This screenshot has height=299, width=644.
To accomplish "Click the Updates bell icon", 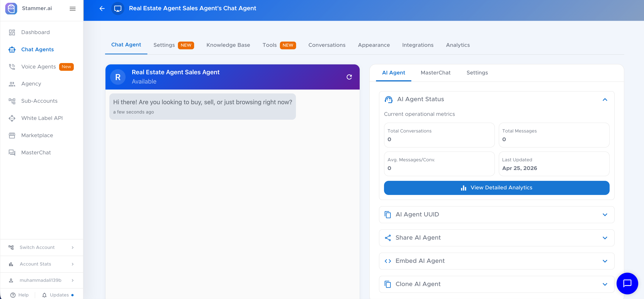I will [x=44, y=295].
